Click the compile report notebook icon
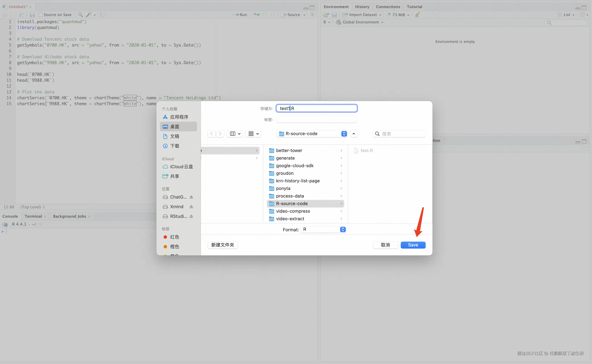The width and height of the screenshot is (592, 364). (103, 15)
